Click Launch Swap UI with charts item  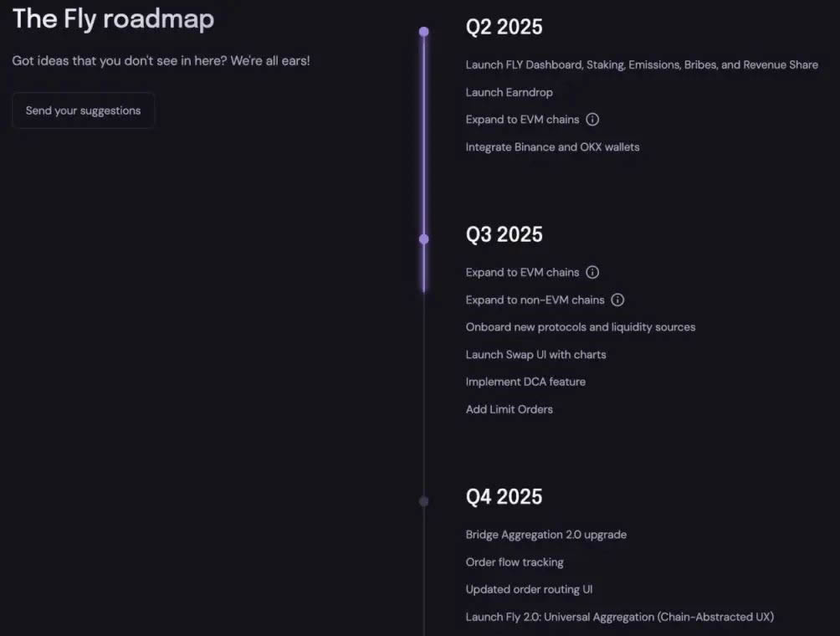[535, 355]
